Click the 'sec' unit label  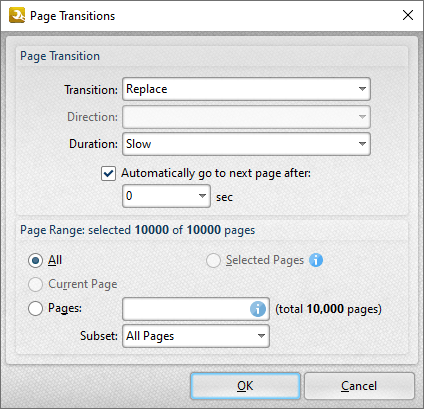(x=224, y=197)
